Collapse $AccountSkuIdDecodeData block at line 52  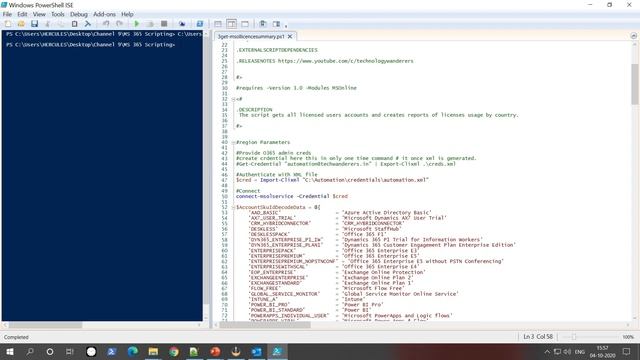[233, 207]
